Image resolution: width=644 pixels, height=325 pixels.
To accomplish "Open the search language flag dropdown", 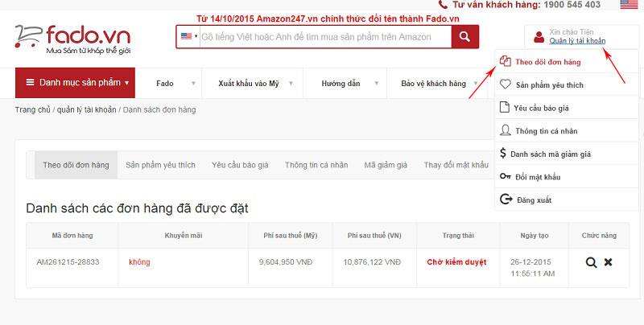I will 188,36.
